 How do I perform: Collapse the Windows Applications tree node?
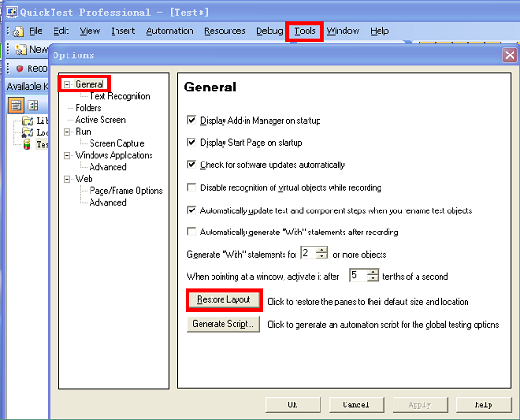tap(67, 155)
